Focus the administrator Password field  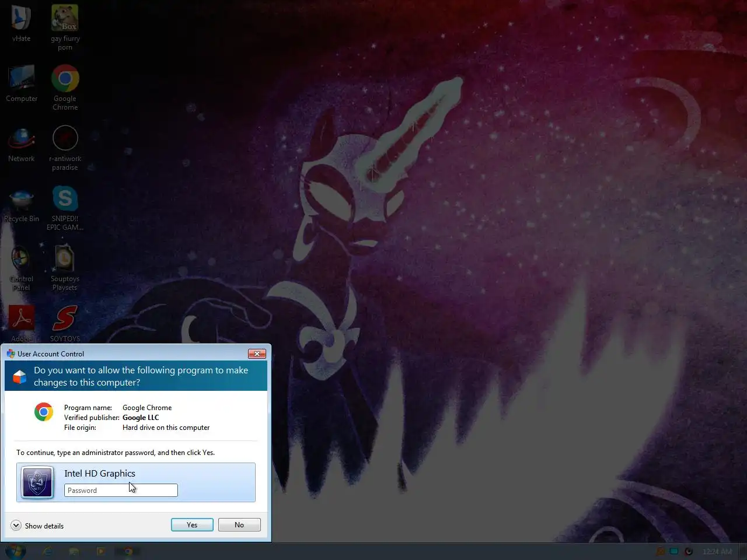pyautogui.click(x=121, y=491)
